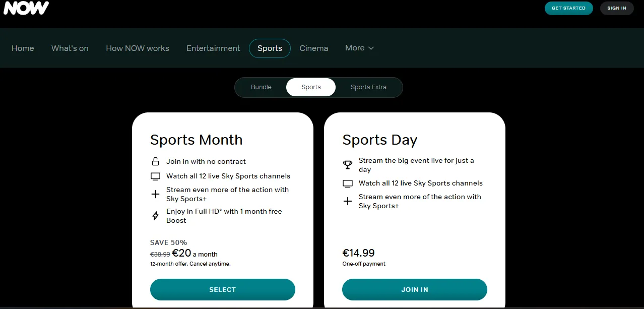Screen dimensions: 644x309
Task: Select the Sports Month plan
Action: click(222, 289)
